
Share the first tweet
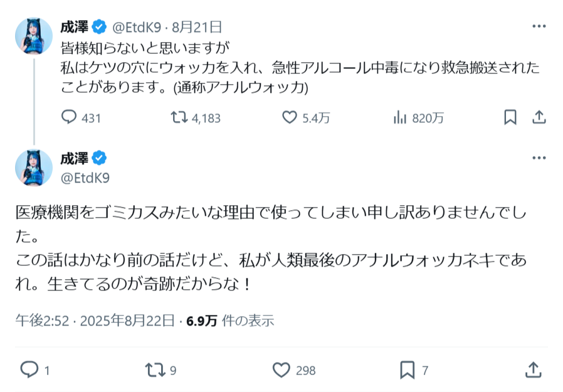point(539,117)
